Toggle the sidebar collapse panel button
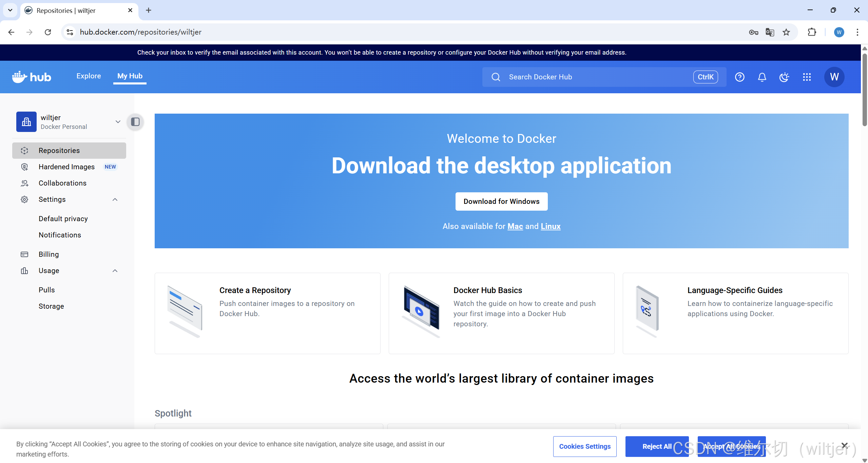 135,122
